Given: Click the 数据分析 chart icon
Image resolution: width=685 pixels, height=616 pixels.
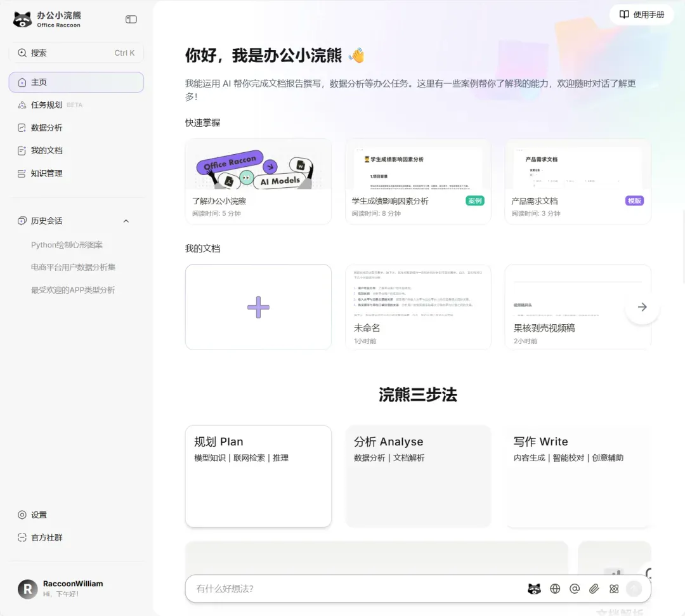Looking at the screenshot, I should coord(22,128).
